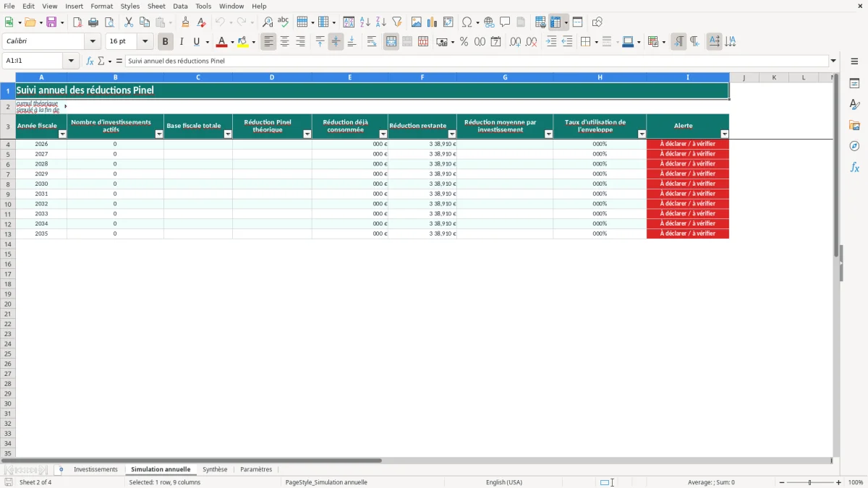Toggle align right
This screenshot has height=488, width=868.
(x=300, y=42)
